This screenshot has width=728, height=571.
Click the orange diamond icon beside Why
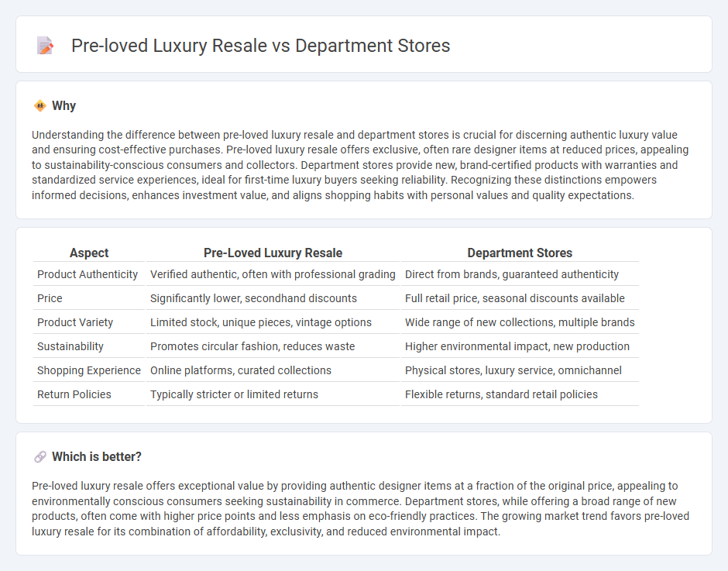tap(40, 106)
